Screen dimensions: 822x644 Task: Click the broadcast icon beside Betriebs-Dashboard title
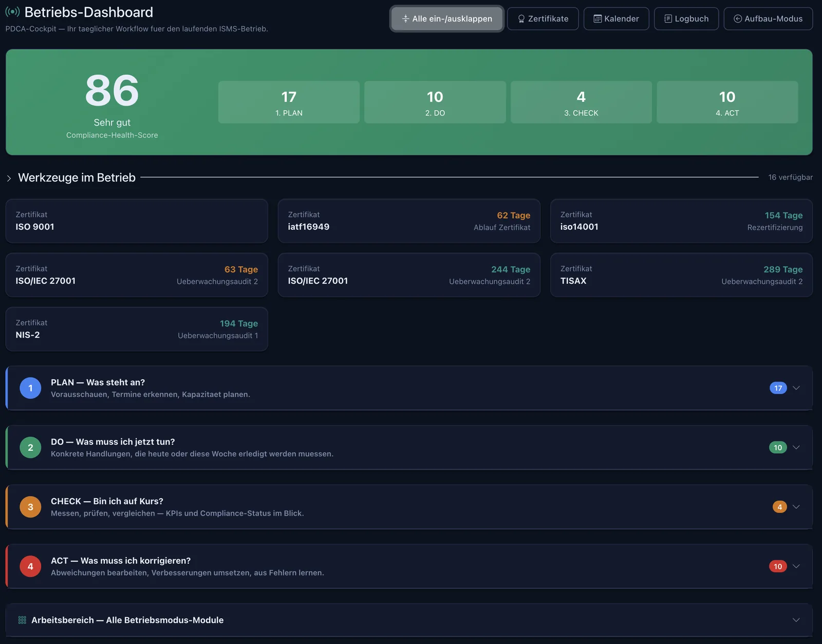pos(12,11)
